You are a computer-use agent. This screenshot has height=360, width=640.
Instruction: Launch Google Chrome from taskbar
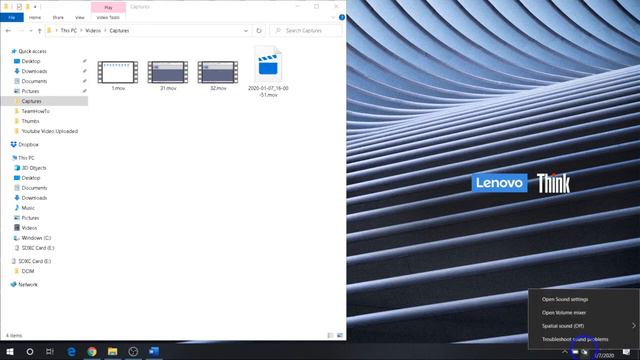tap(92, 351)
